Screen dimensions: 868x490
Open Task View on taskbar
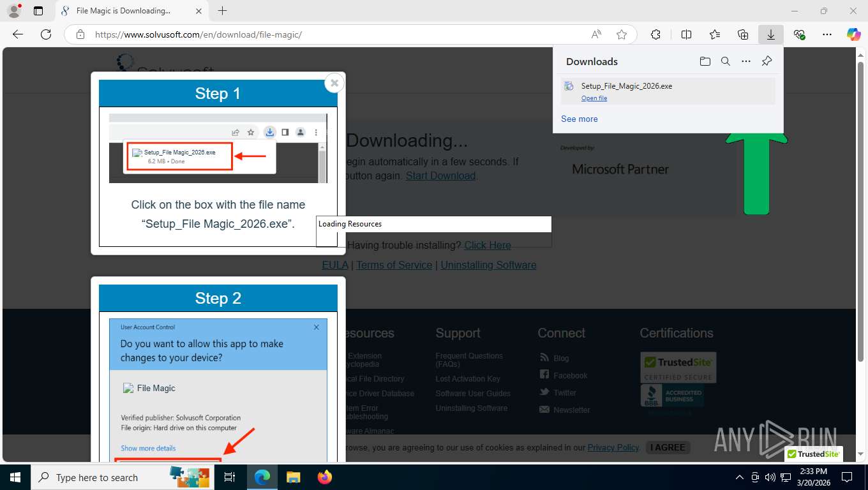tap(230, 477)
